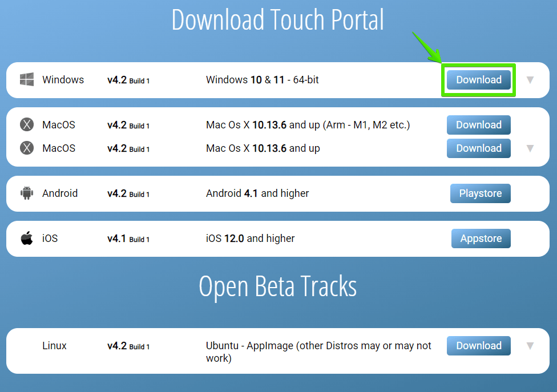Click the Android platform label

60,193
